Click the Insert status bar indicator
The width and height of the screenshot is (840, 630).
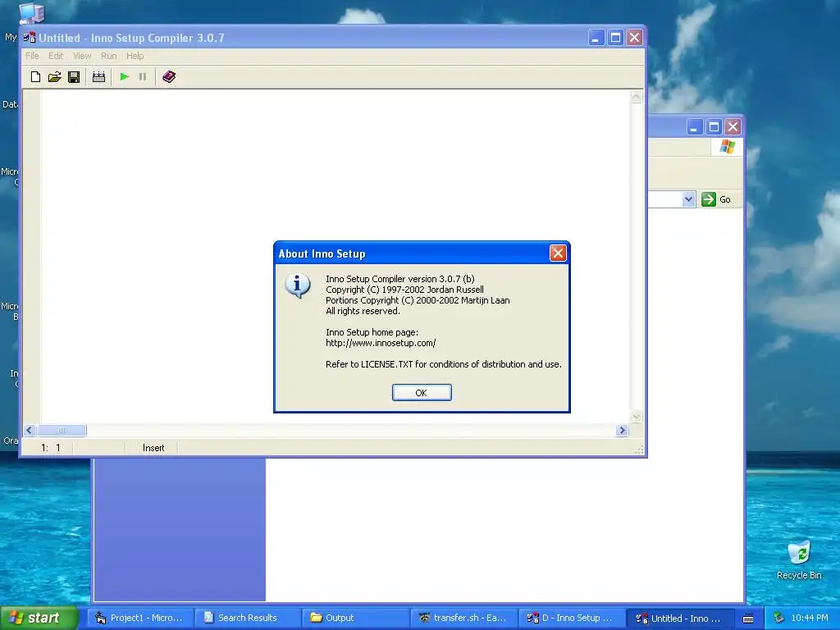pos(153,448)
